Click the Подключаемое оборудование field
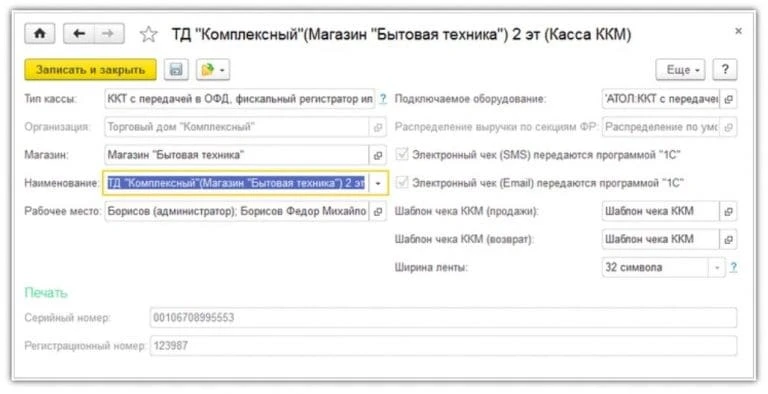The height and width of the screenshot is (394, 768). [x=661, y=99]
